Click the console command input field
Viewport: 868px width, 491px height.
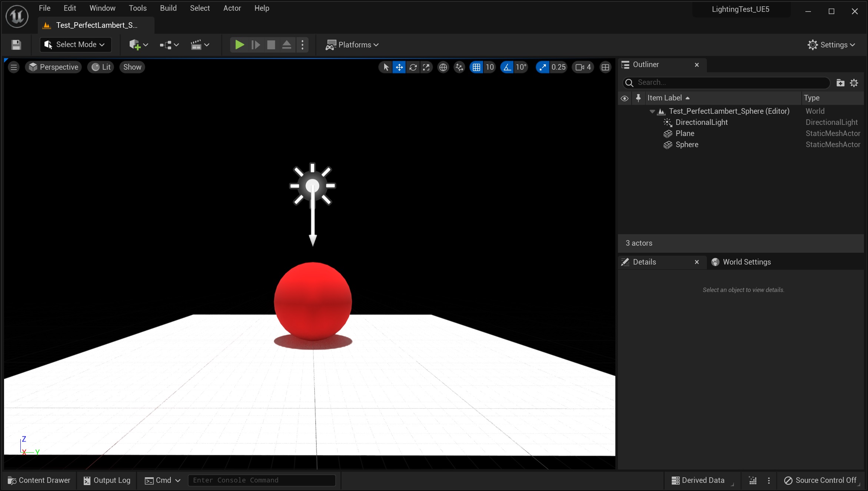click(x=262, y=480)
